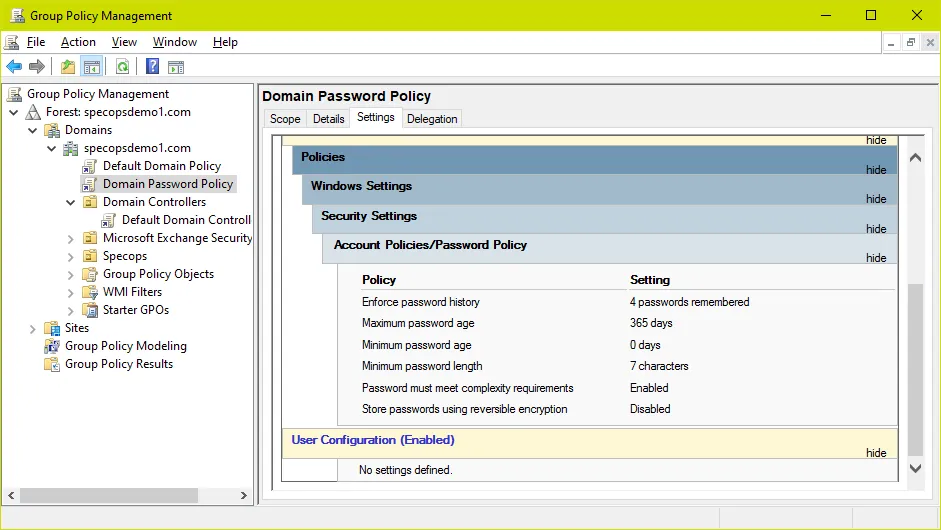Click the Default Domain Policy GPO icon
941x530 pixels.
(x=89, y=166)
